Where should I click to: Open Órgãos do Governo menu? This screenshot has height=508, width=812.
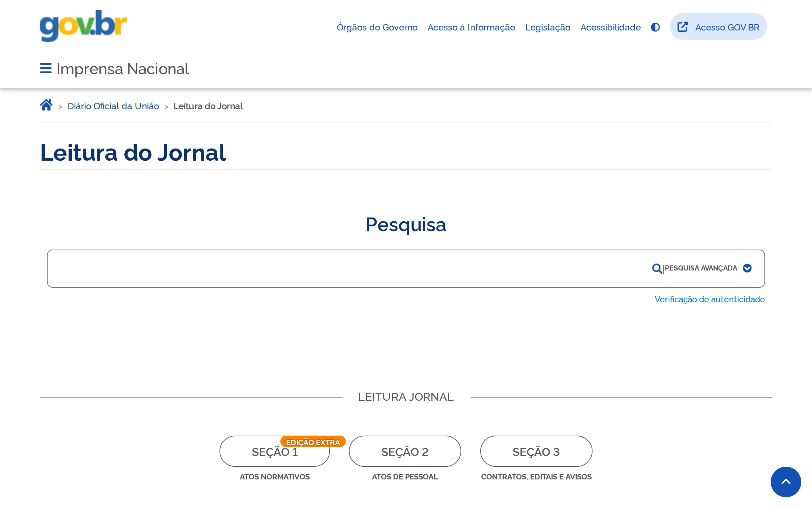coord(377,27)
